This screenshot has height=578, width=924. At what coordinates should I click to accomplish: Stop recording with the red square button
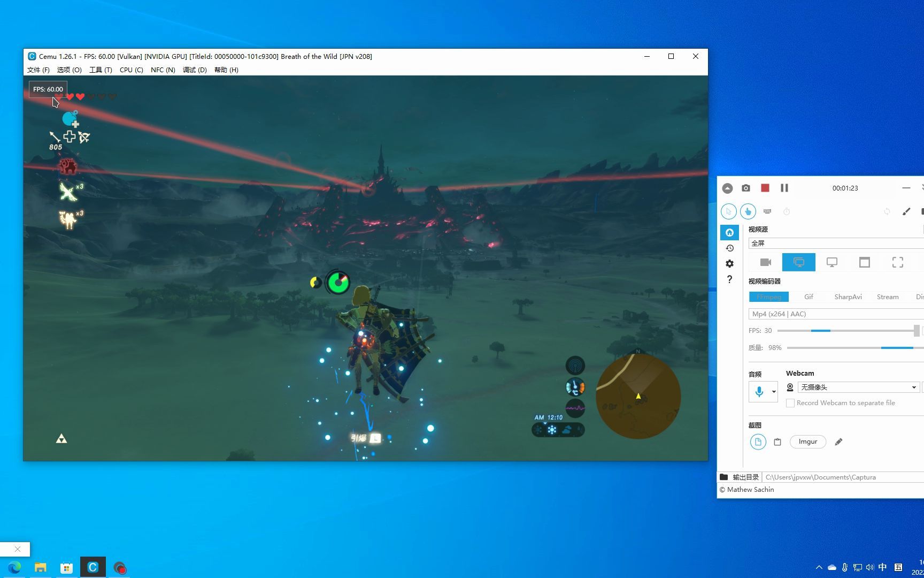pos(765,188)
